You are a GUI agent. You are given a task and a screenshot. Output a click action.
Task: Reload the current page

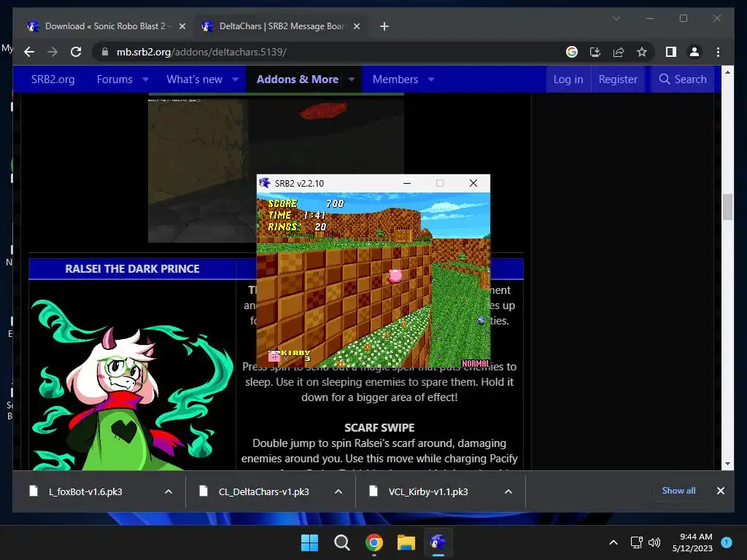pos(76,52)
